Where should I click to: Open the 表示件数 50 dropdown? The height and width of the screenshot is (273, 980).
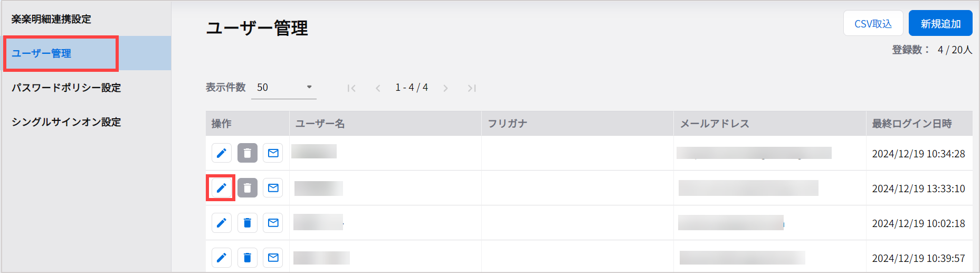tap(284, 88)
